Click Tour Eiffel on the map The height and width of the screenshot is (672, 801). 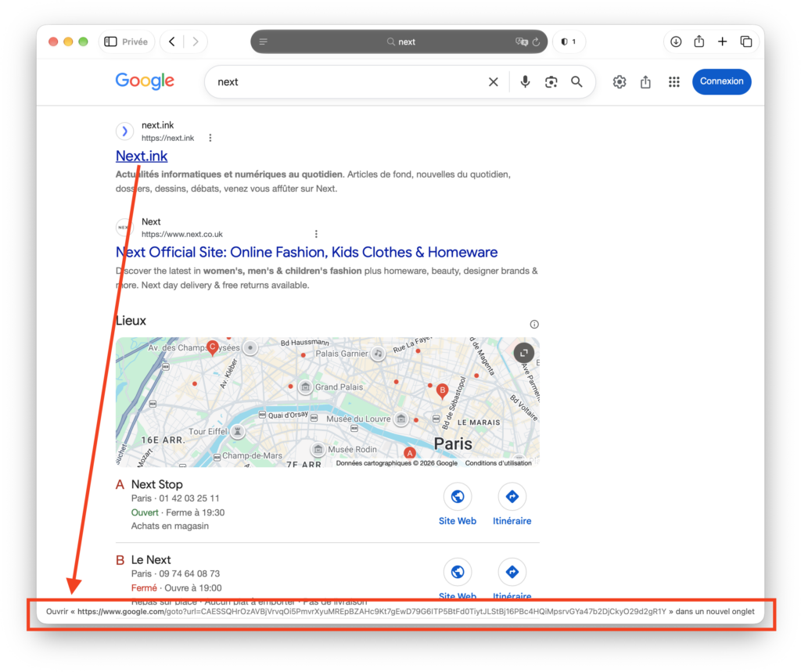[216, 431]
